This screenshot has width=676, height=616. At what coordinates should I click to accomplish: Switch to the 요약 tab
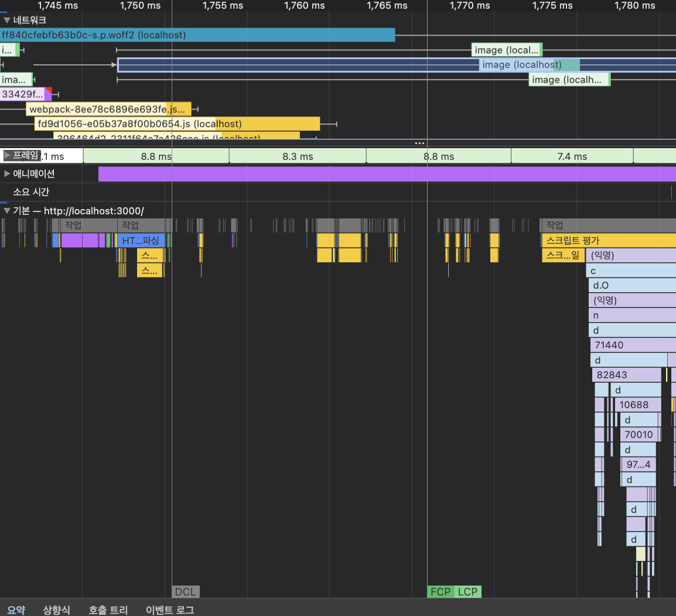click(16, 610)
